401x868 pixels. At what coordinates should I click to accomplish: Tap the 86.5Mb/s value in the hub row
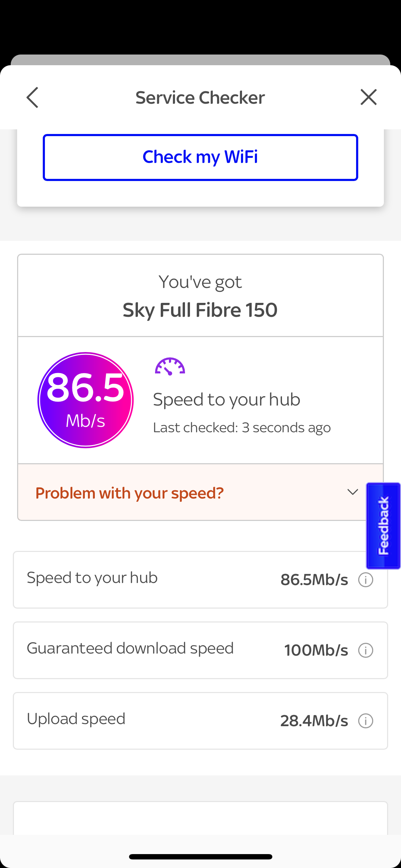(314, 580)
